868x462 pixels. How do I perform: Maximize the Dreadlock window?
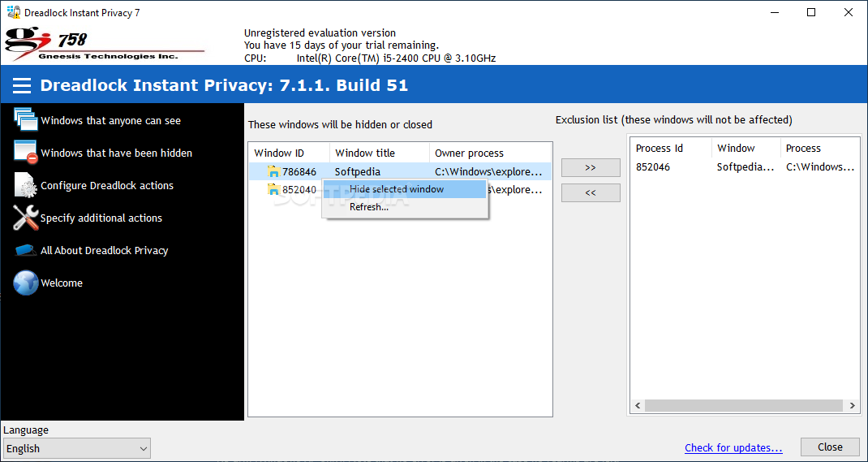pos(811,12)
